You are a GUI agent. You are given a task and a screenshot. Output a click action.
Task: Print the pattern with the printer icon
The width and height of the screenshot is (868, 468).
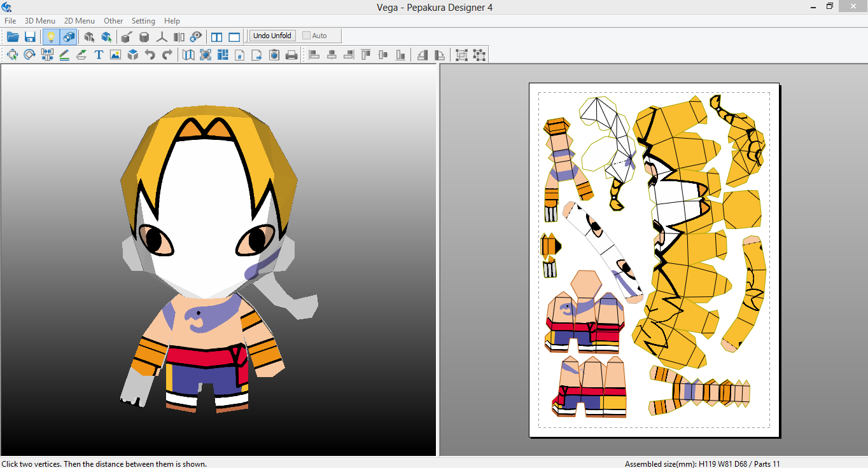(291, 55)
